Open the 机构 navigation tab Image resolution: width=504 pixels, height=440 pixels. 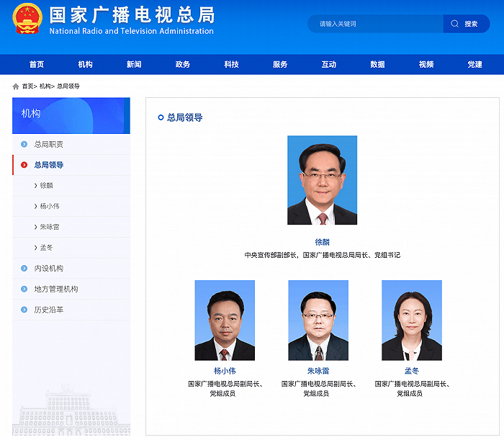click(x=85, y=65)
